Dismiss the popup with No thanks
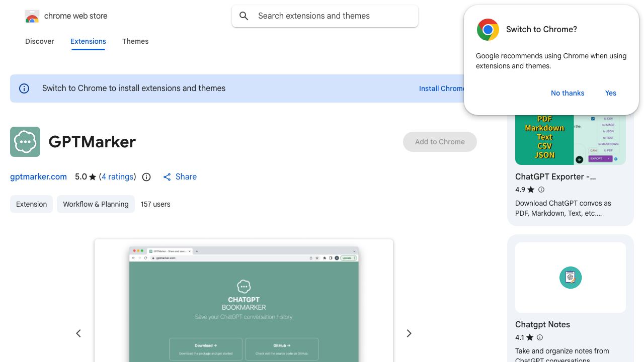644x362 pixels. coord(568,93)
